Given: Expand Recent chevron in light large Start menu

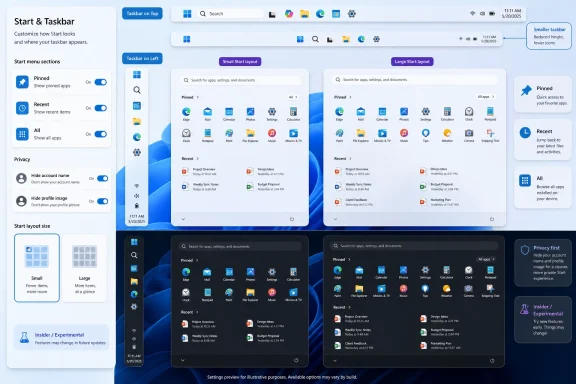Looking at the screenshot, I should coord(350,158).
